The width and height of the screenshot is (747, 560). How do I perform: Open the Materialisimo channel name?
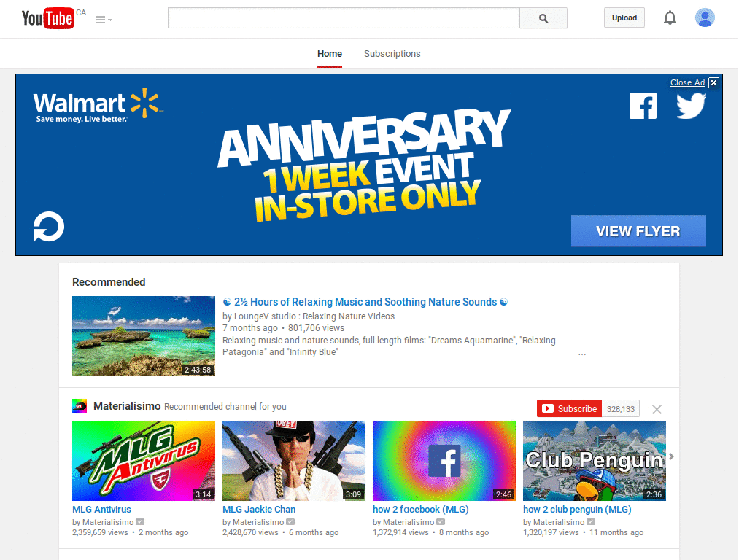127,406
